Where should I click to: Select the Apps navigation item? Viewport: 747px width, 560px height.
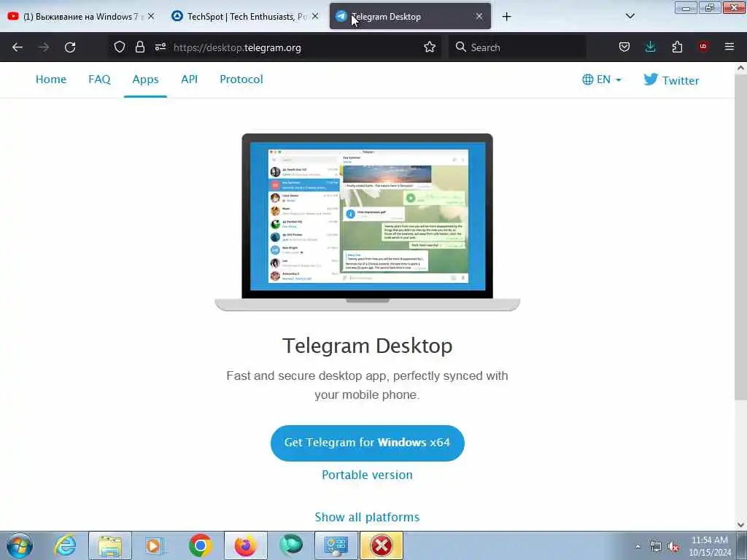[x=145, y=79]
